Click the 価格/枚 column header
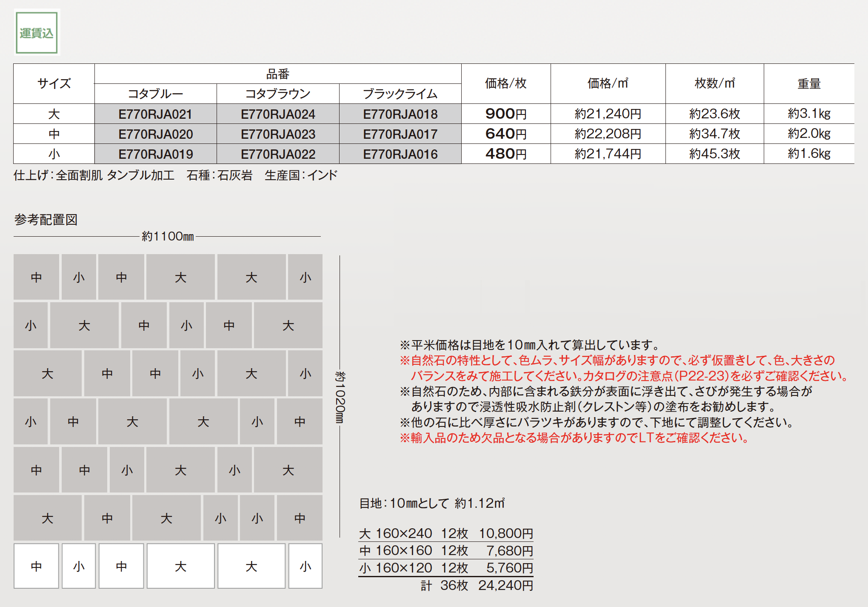This screenshot has width=868, height=607. click(506, 83)
